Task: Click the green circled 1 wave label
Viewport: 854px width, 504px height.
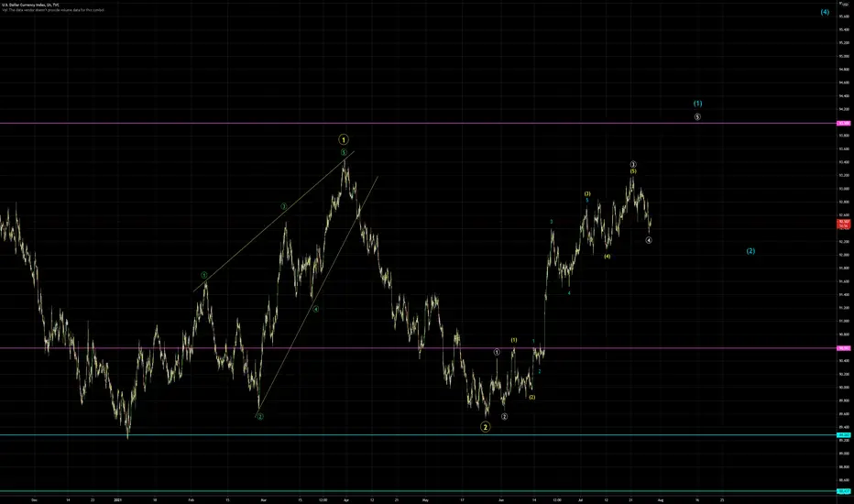Action: click(203, 275)
